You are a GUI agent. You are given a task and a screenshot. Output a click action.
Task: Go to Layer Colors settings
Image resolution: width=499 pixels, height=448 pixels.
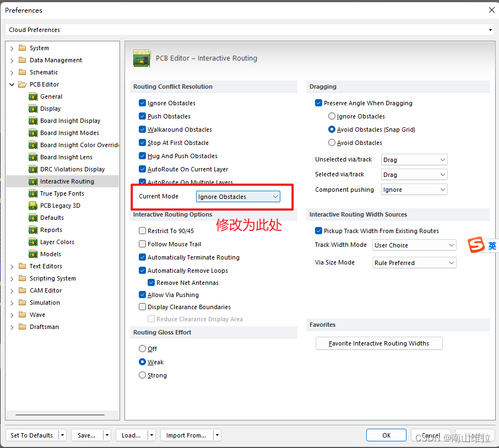pos(57,242)
